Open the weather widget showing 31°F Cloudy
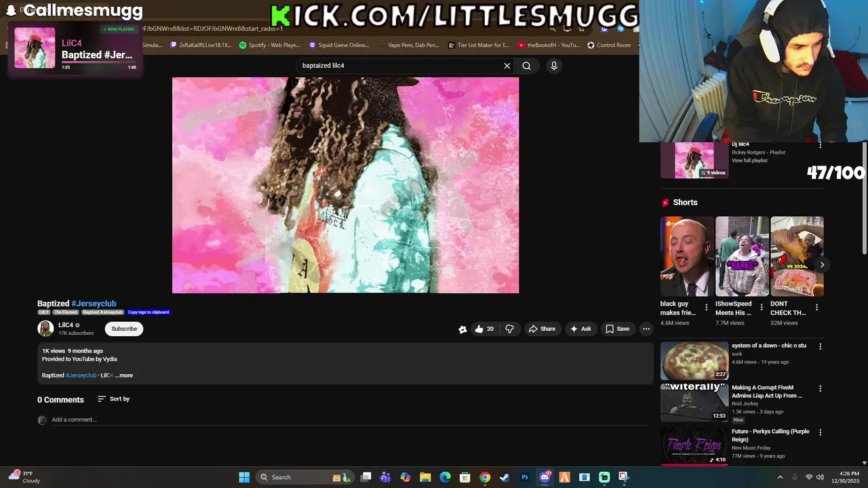This screenshot has height=488, width=868. [x=24, y=477]
